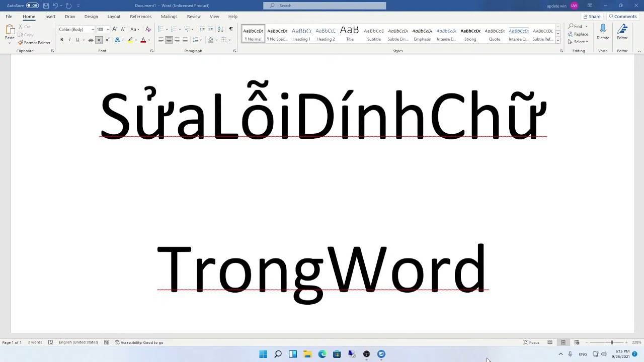Apply the Title style
The image size is (644, 362).
click(x=350, y=34)
